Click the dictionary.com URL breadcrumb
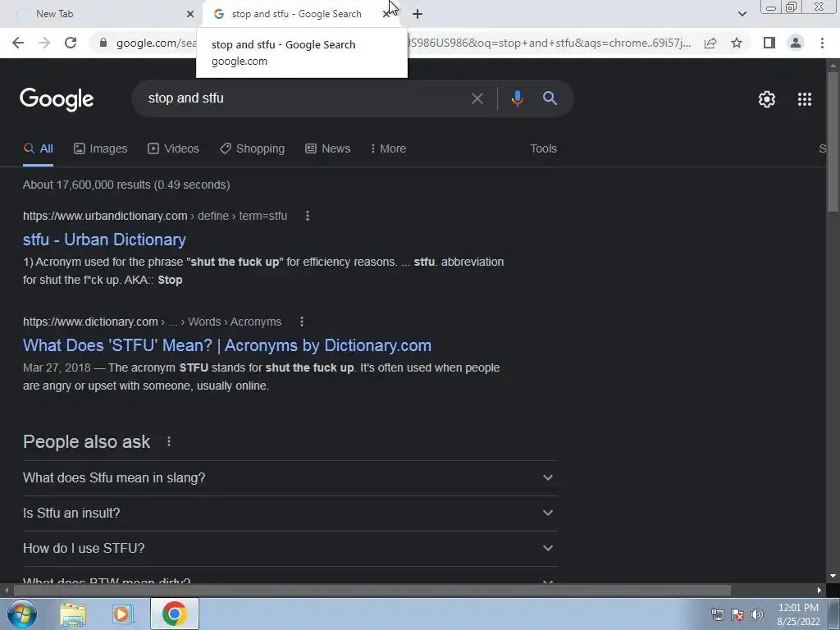840x630 pixels. coord(152,322)
